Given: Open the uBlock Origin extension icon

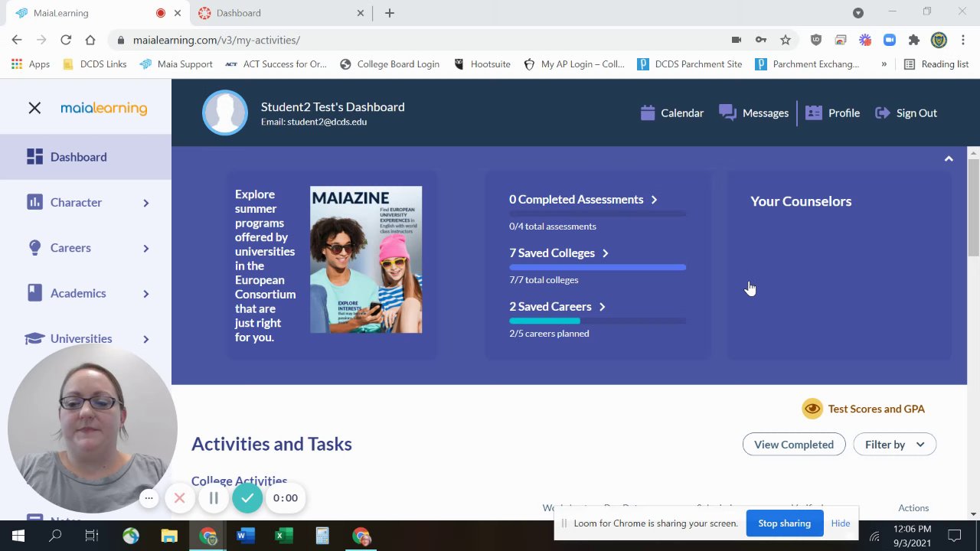Looking at the screenshot, I should click(x=816, y=40).
